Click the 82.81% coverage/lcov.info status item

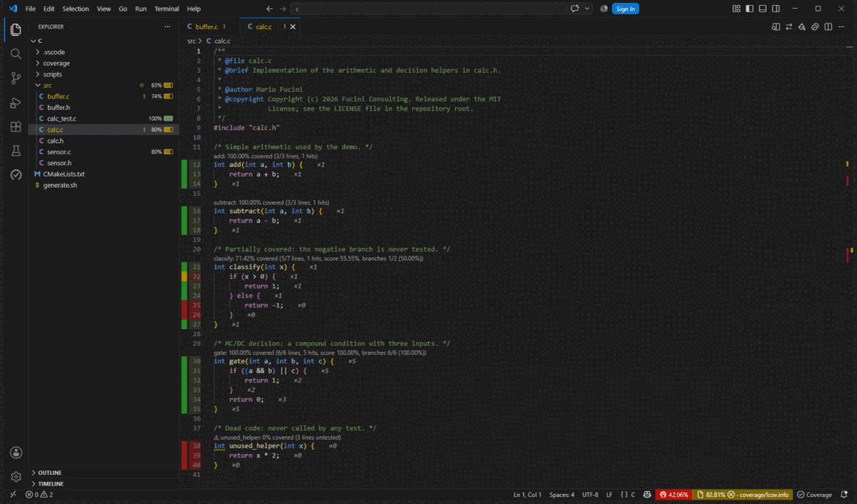click(743, 494)
